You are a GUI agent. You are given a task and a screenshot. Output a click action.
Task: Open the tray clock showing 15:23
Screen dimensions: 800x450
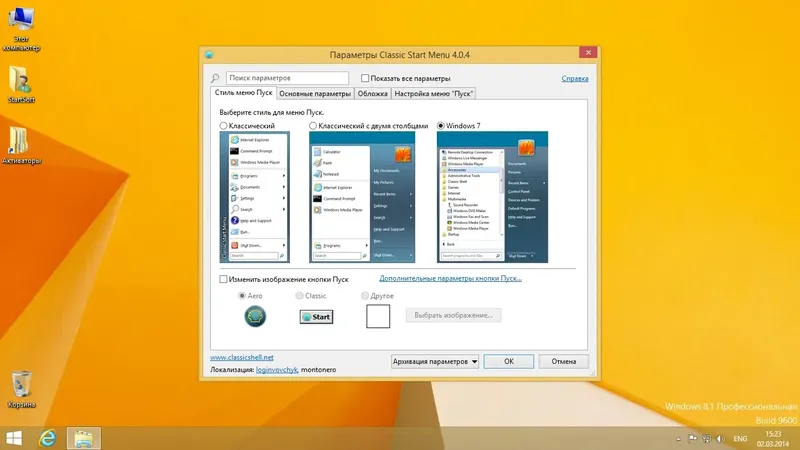[773, 439]
